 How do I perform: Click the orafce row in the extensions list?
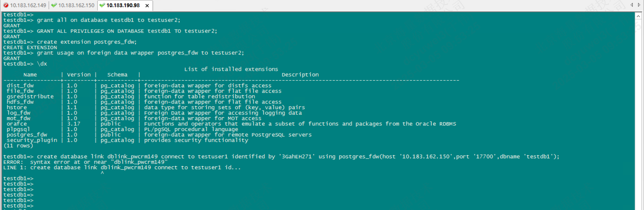click(17, 124)
